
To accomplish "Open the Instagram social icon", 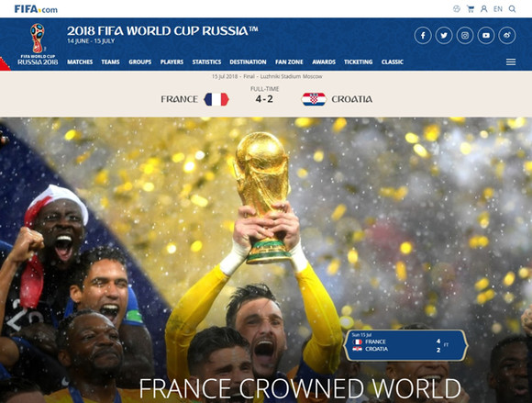I will (x=465, y=35).
